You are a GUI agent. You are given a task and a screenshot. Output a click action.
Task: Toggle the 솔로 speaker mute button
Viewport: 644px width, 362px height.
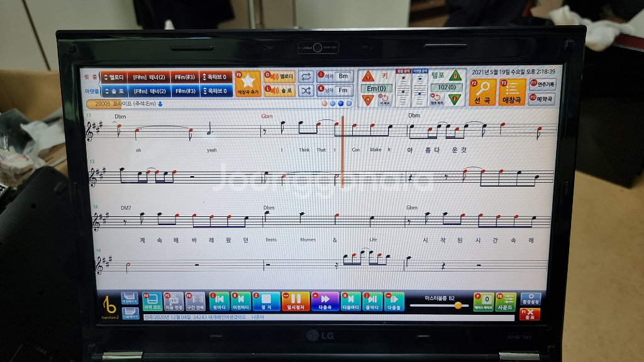[279, 90]
